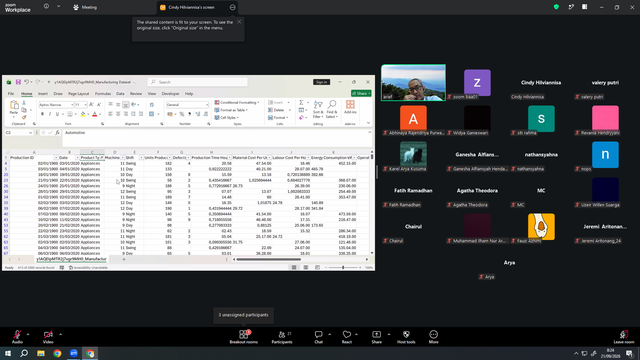Switch to Zoom app in taskbar

(x=74, y=353)
